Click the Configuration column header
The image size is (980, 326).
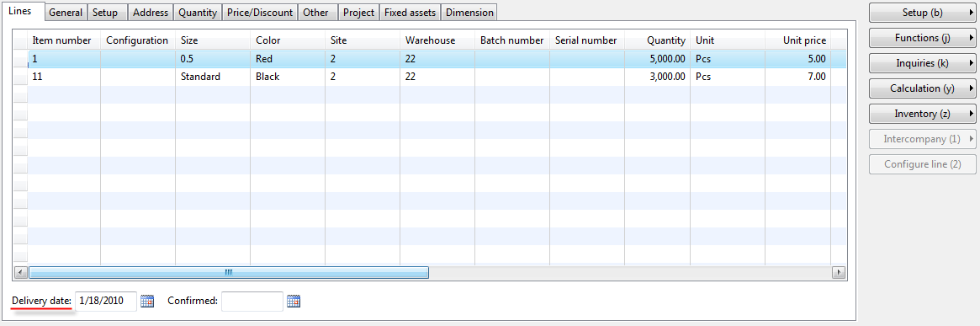[138, 40]
